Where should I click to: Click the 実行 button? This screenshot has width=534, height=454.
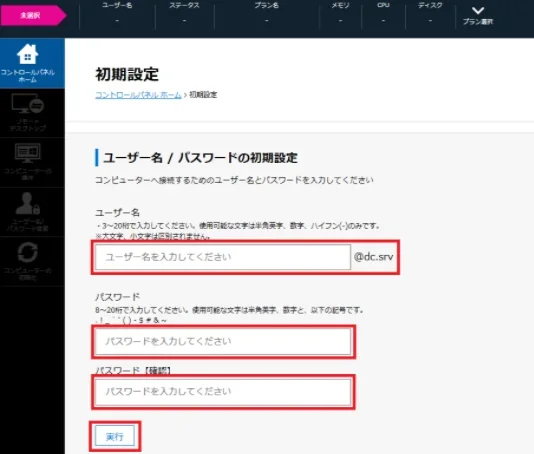click(x=115, y=436)
